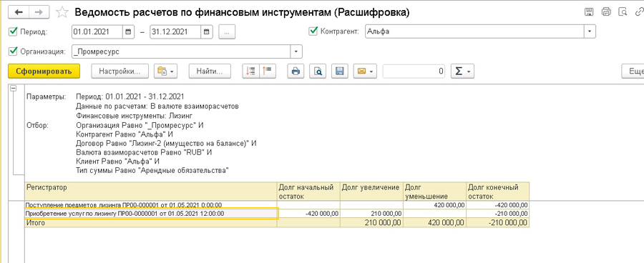Open period selection ellipsis button
The image size is (644, 263).
tap(227, 32)
